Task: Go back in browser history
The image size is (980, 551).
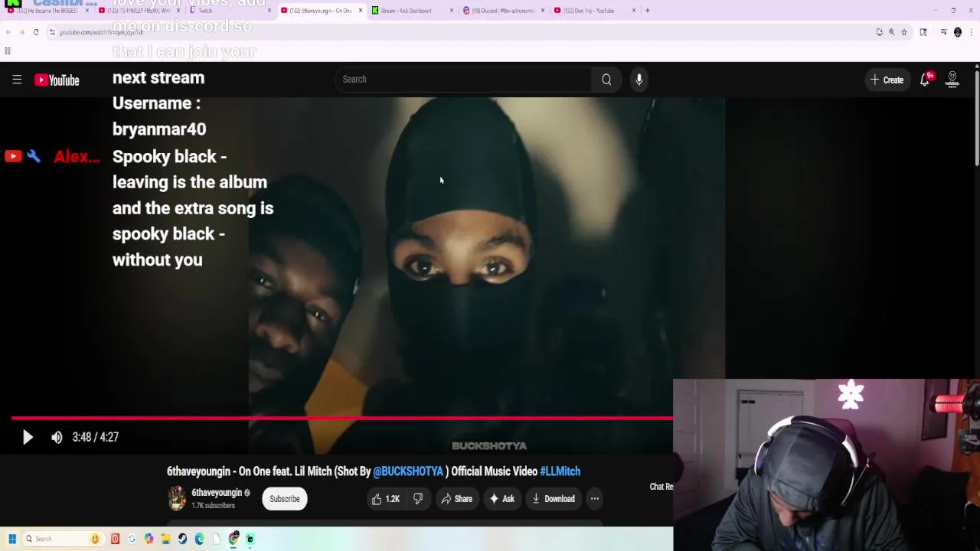Action: click(8, 32)
